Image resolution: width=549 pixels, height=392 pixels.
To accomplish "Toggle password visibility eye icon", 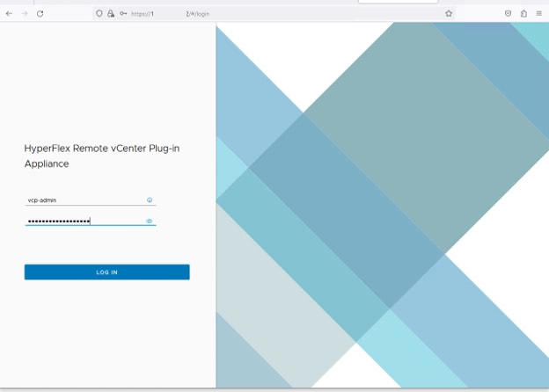I will pos(150,221).
